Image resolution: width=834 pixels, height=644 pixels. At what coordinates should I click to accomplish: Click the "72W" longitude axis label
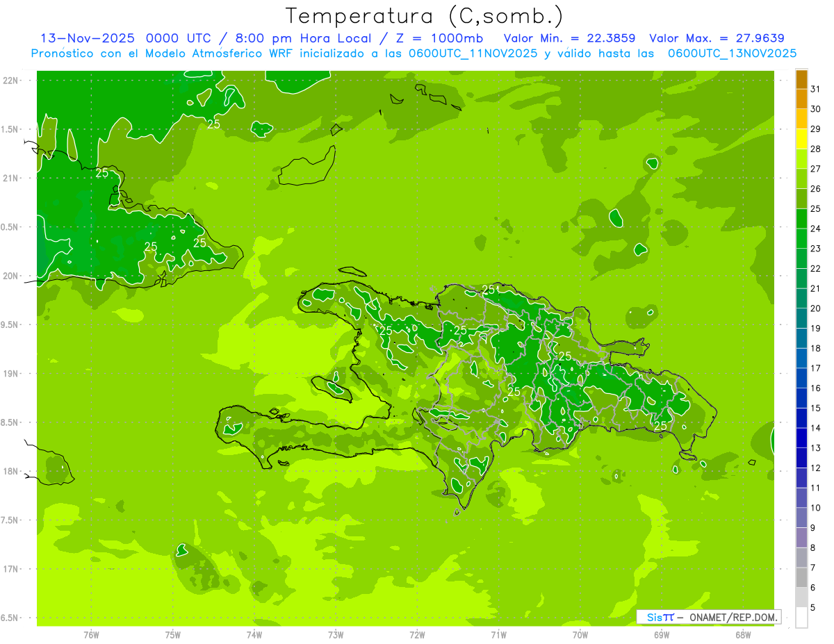[417, 634]
